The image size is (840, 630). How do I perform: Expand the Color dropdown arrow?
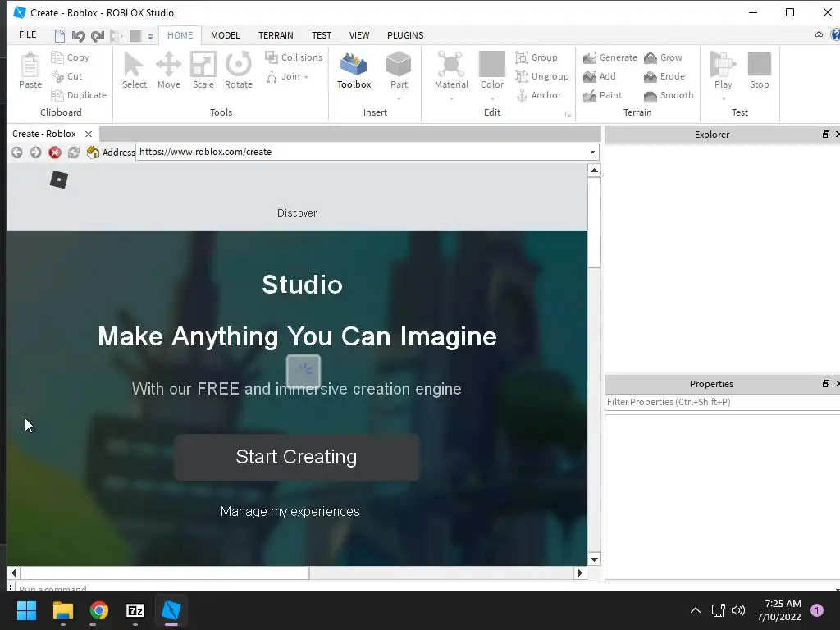[492, 98]
